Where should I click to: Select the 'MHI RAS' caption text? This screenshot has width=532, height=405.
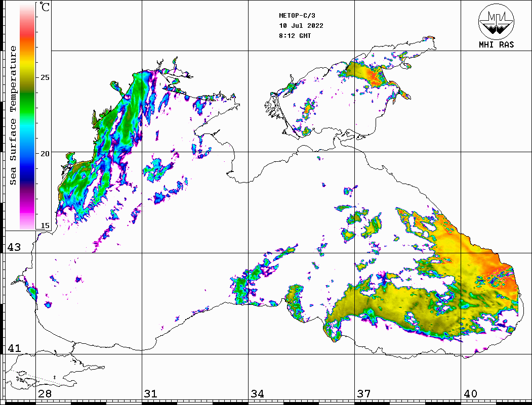coord(497,44)
